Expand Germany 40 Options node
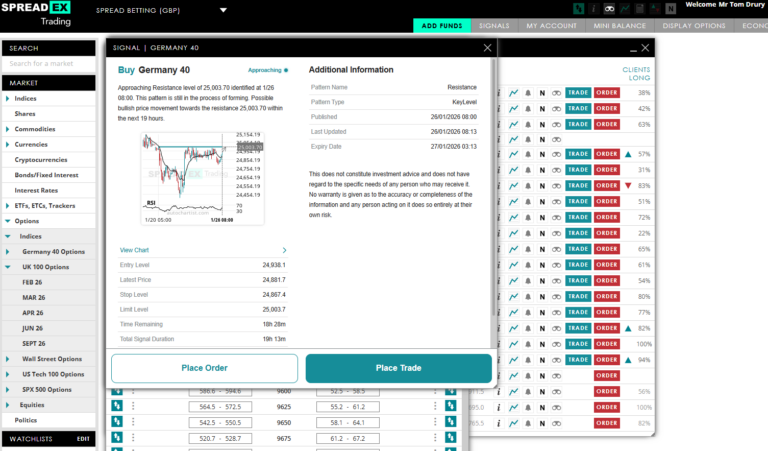This screenshot has width=768, height=451. tap(7, 252)
